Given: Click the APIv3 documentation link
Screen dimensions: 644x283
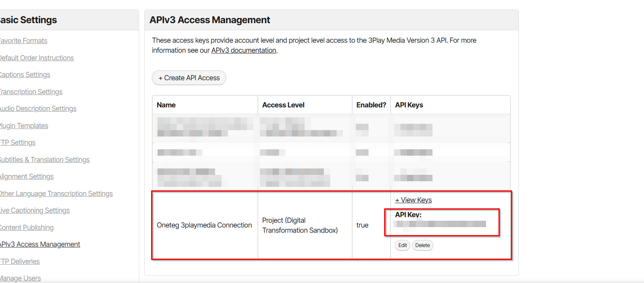Looking at the screenshot, I should [x=244, y=50].
